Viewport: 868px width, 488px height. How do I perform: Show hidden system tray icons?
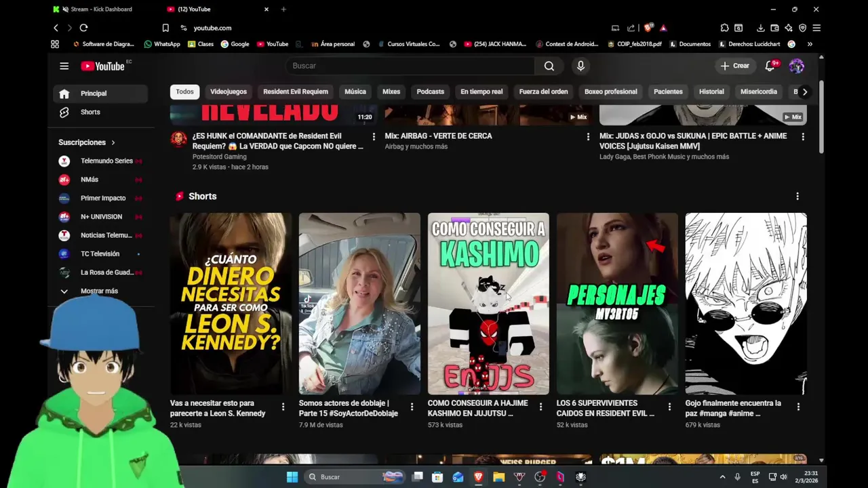coord(722,477)
